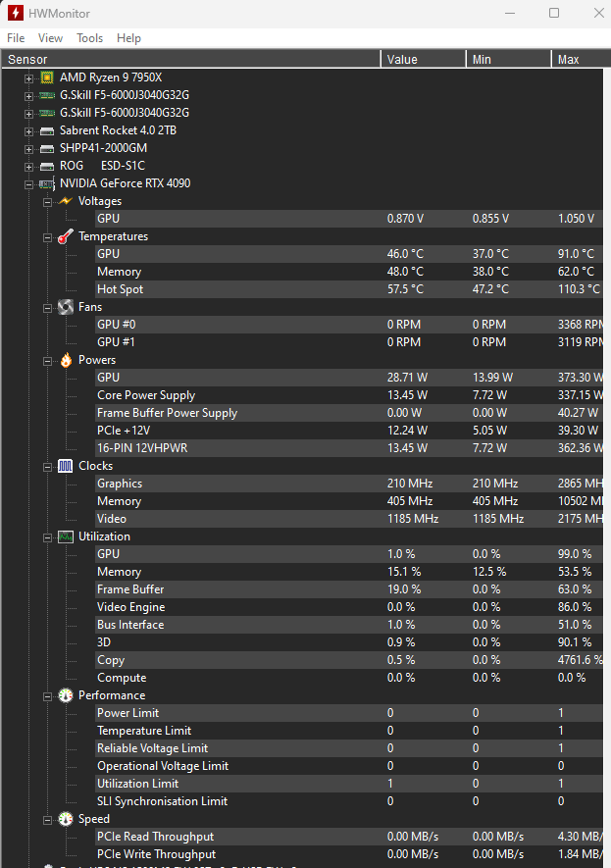Click the Max column header
Viewport: 611px width, 868px height.
pyautogui.click(x=581, y=59)
